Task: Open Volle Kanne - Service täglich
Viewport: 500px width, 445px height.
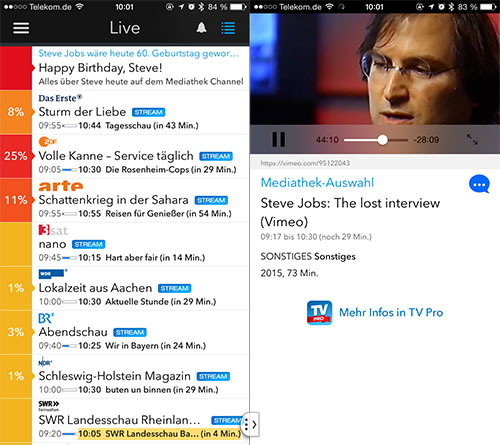Action: click(116, 156)
